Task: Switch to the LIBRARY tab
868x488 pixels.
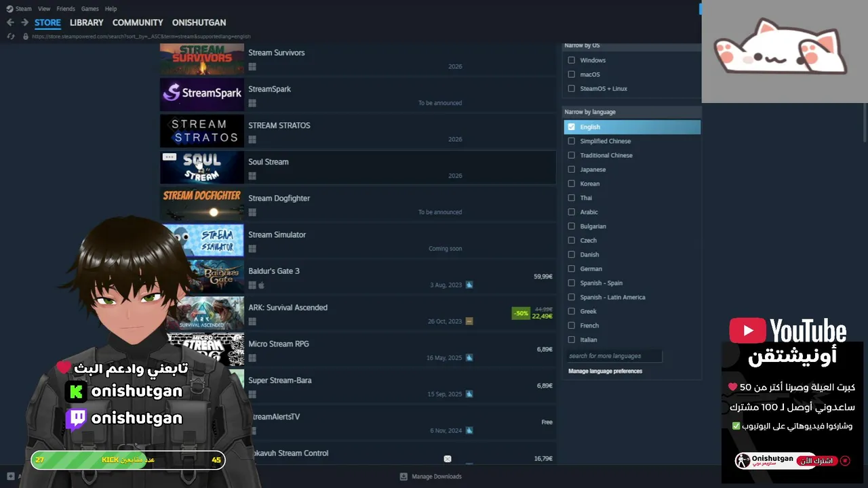Action: [87, 22]
